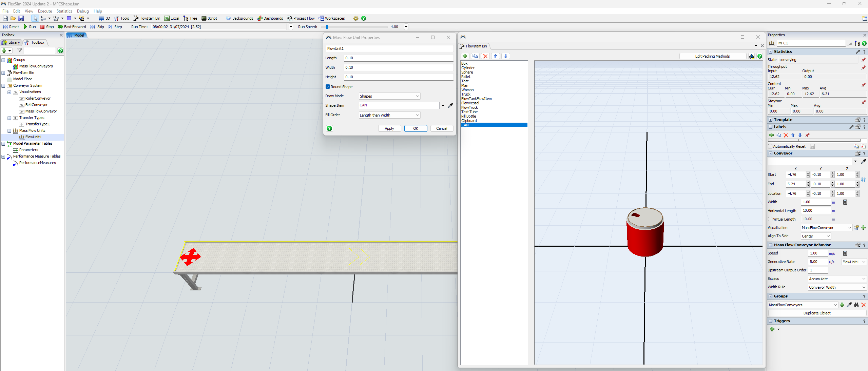Image resolution: width=868 pixels, height=371 pixels.
Task: Open the Statistics menu
Action: [x=64, y=11]
